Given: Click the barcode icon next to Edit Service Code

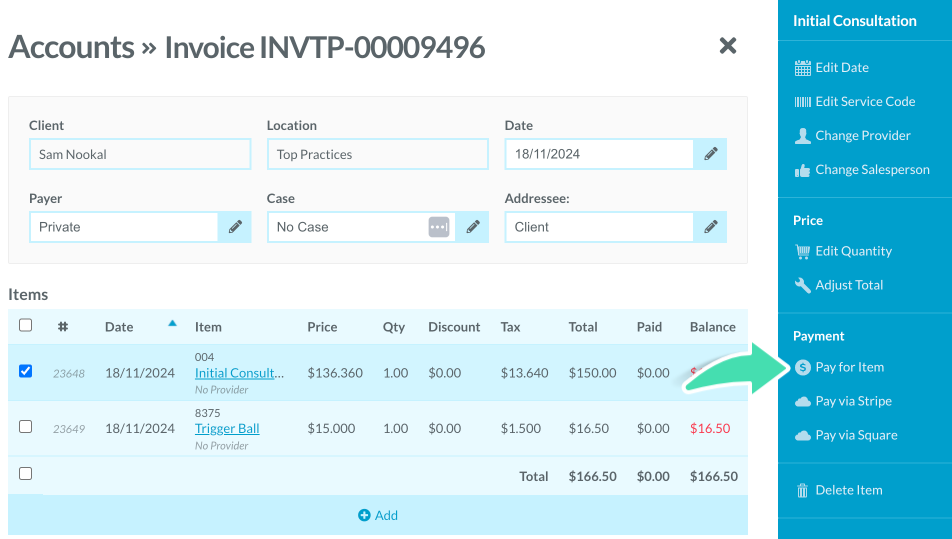Looking at the screenshot, I should pyautogui.click(x=803, y=102).
